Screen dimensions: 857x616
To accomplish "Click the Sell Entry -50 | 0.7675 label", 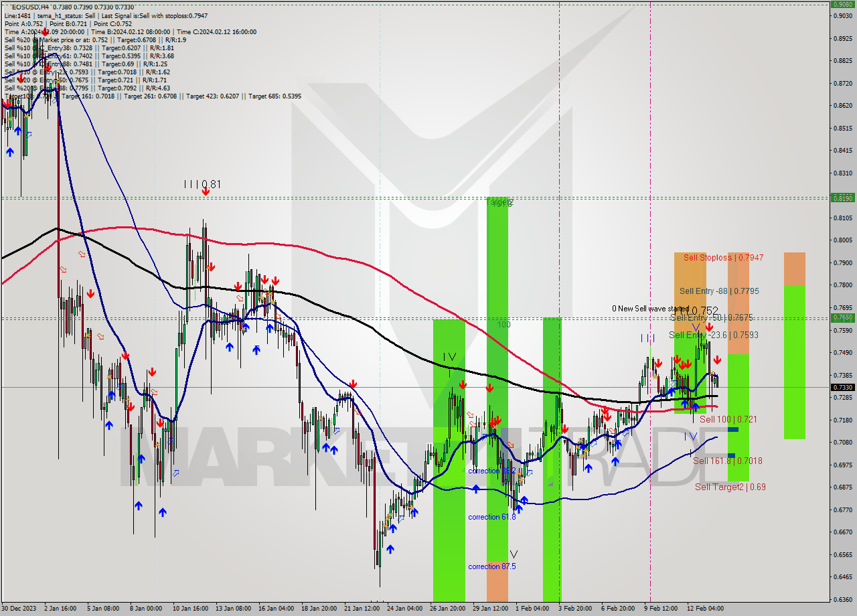I will (x=713, y=317).
